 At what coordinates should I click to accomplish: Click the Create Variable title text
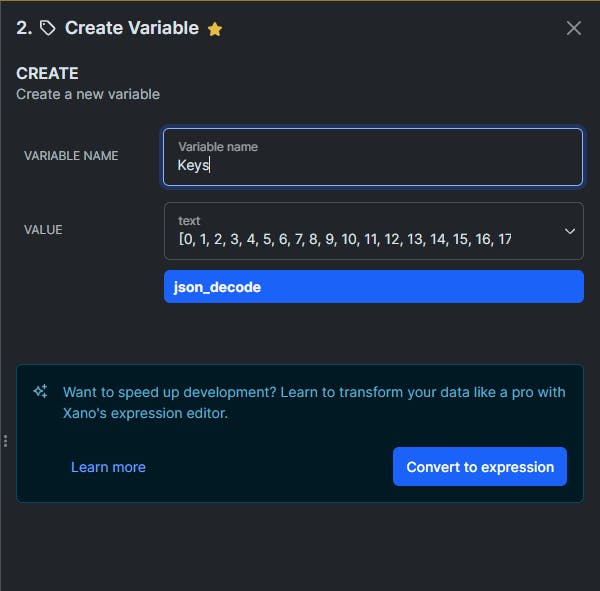132,28
